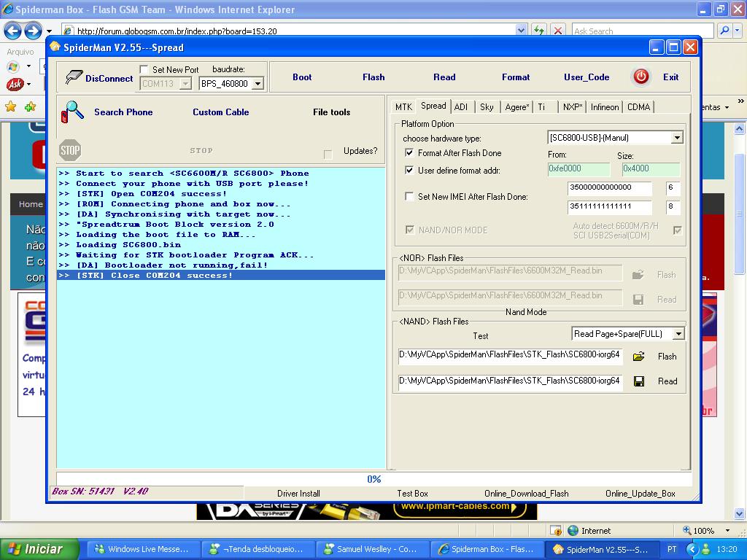Click the Internet Explorer back arrow
The width and height of the screenshot is (747, 560).
point(13,31)
